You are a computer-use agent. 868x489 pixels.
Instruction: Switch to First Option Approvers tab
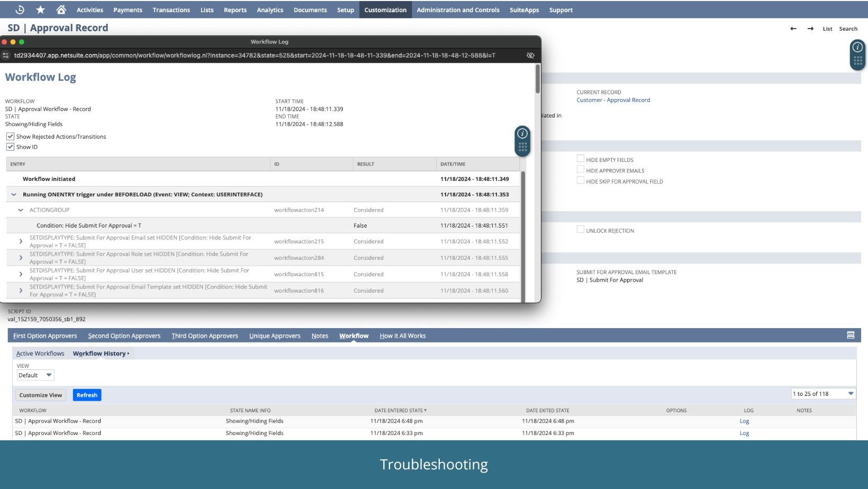[x=45, y=336]
